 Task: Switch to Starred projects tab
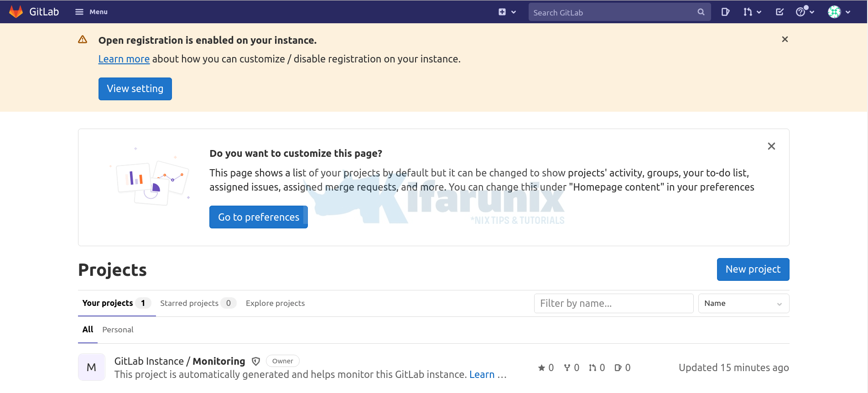pyautogui.click(x=198, y=303)
